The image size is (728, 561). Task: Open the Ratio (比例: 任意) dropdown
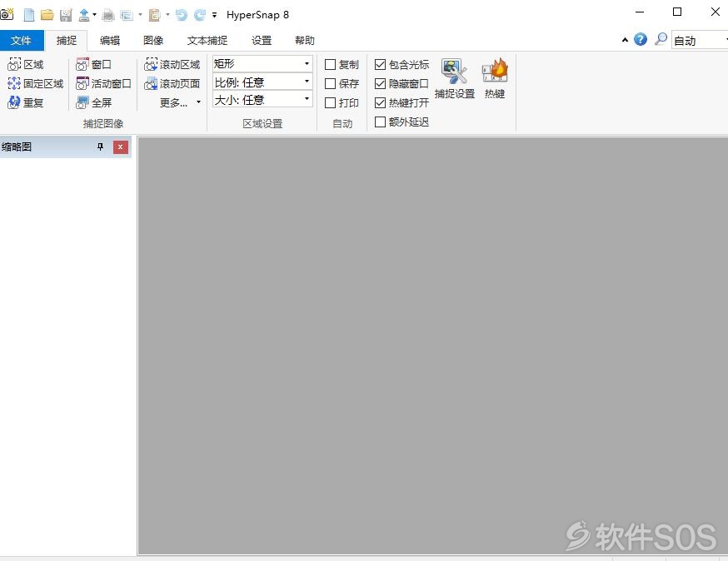click(x=262, y=82)
